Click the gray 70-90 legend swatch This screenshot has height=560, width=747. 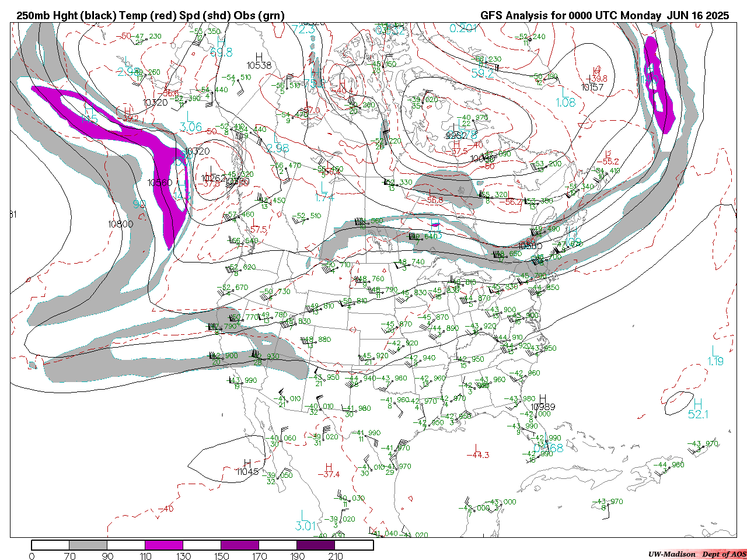point(88,545)
